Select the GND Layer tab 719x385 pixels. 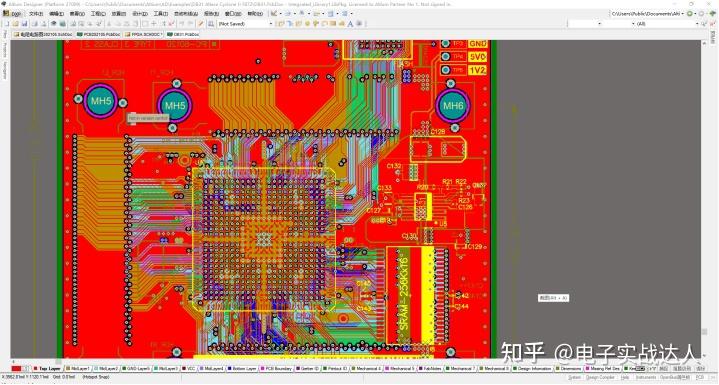tap(137, 368)
